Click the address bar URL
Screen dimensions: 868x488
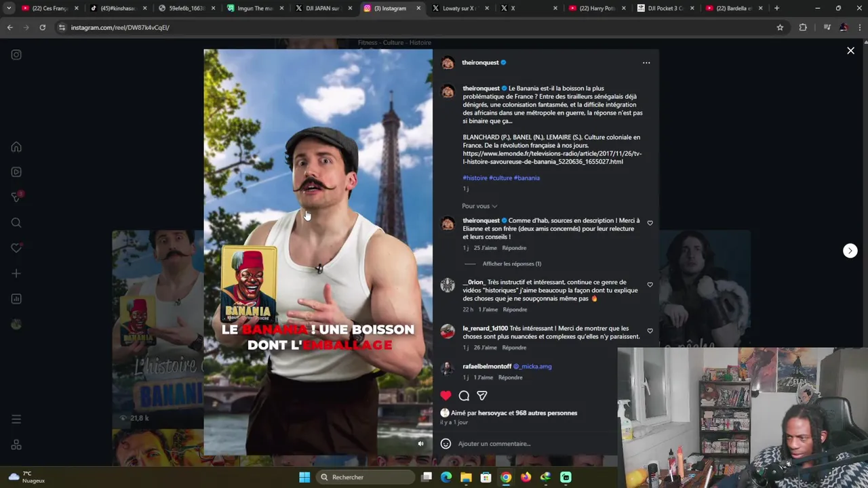pos(120,27)
